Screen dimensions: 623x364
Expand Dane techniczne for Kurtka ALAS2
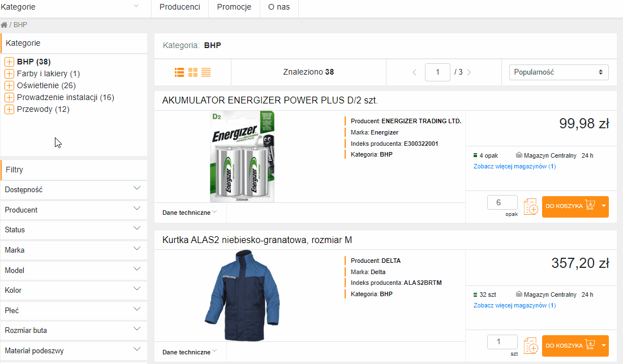[190, 352]
